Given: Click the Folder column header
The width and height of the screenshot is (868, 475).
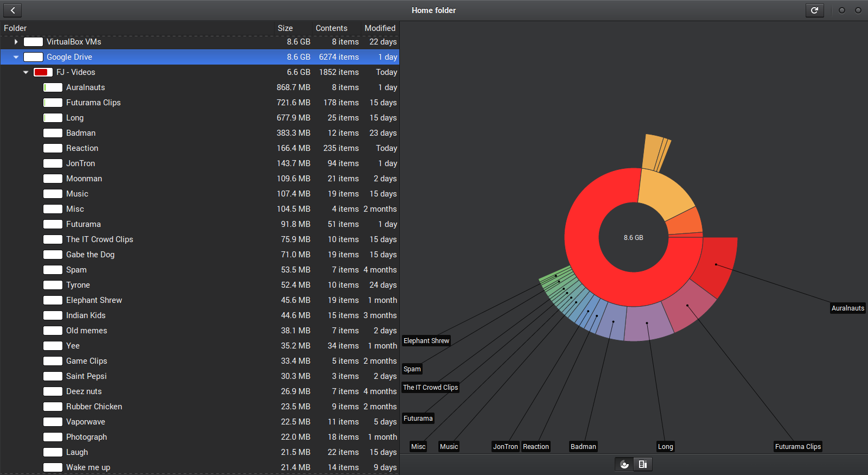Looking at the screenshot, I should coord(15,28).
